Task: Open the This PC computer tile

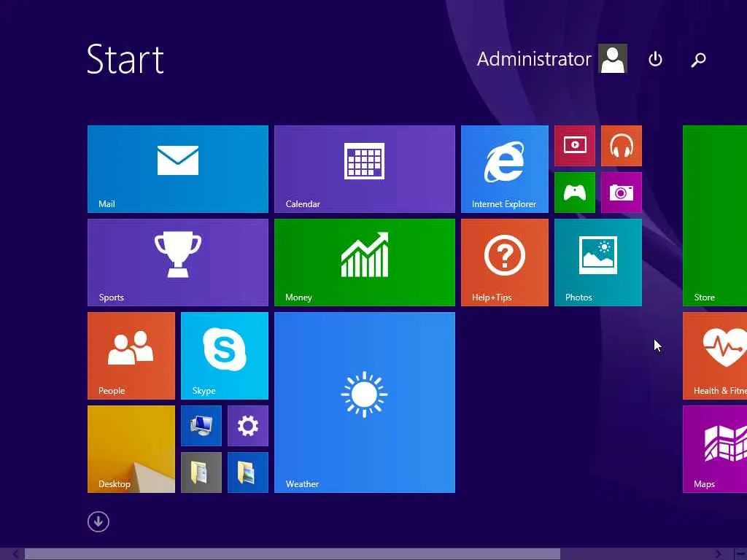Action: pos(201,426)
